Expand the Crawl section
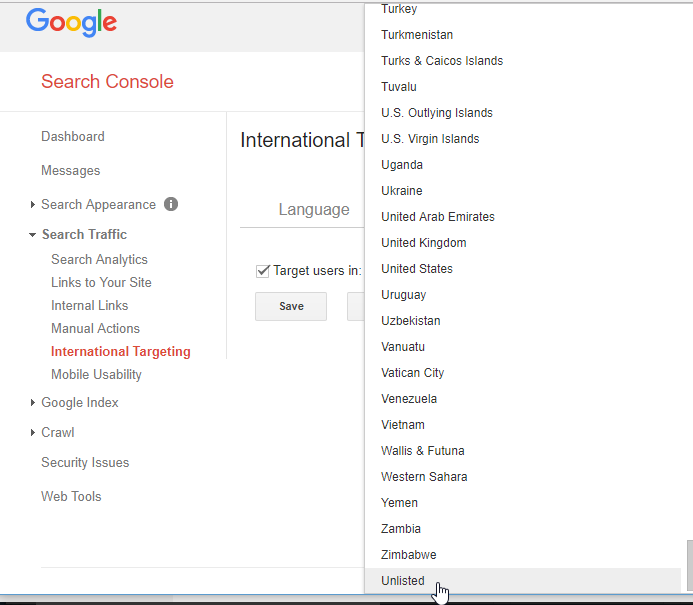693x605 pixels. [33, 433]
